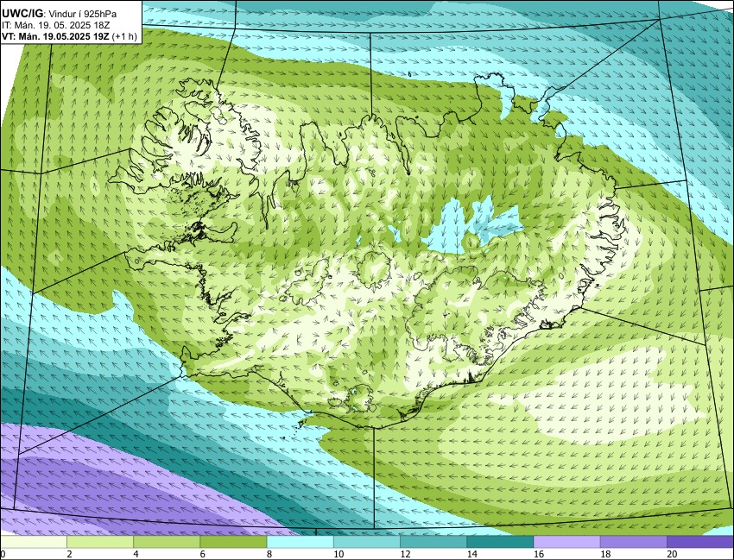Click the 'IT: Mán. 19. 05. 2025 18Z' line
Image resolution: width=734 pixels, height=560 pixels.
pos(55,26)
